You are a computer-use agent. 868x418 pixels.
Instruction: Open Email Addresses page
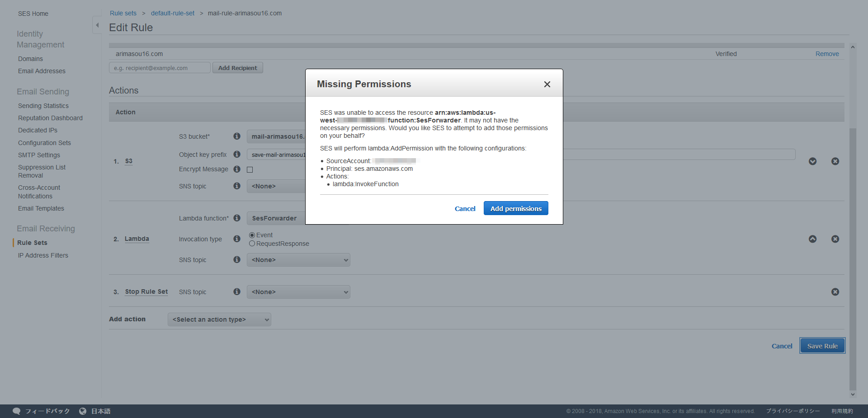(42, 71)
